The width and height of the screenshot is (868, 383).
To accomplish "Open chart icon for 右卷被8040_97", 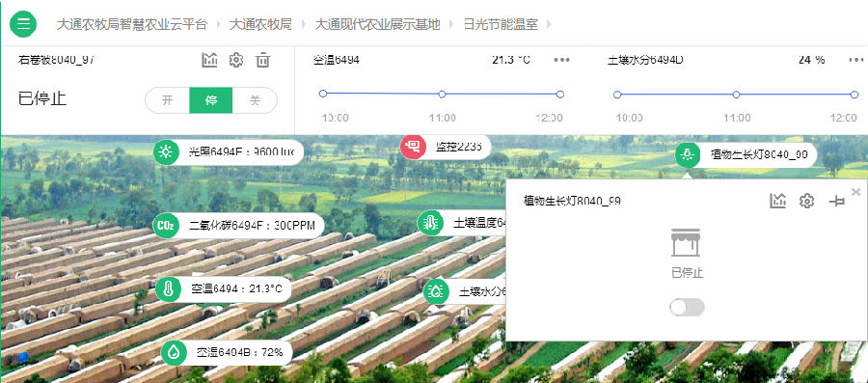I will pos(209,60).
